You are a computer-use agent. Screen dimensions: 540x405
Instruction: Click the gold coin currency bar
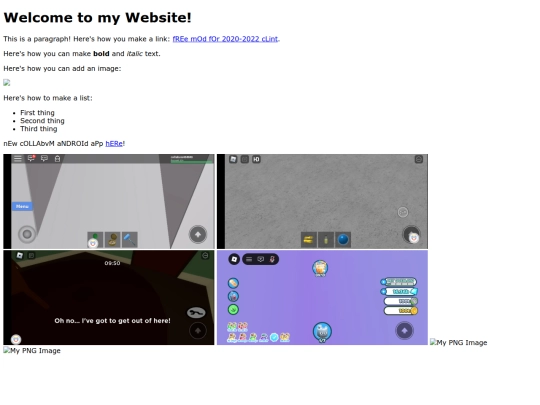pos(401,311)
